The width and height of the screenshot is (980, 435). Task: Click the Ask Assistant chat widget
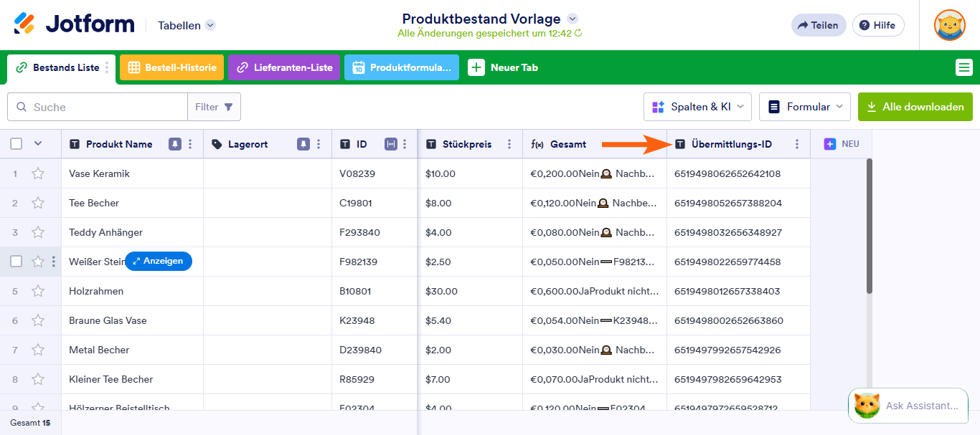coord(908,406)
